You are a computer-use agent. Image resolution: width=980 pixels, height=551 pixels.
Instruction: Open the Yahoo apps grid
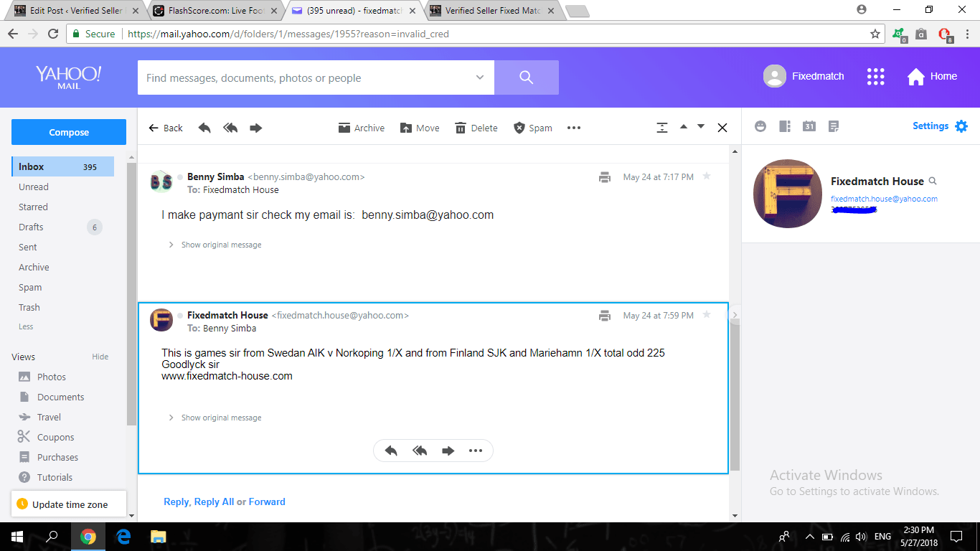pos(876,77)
